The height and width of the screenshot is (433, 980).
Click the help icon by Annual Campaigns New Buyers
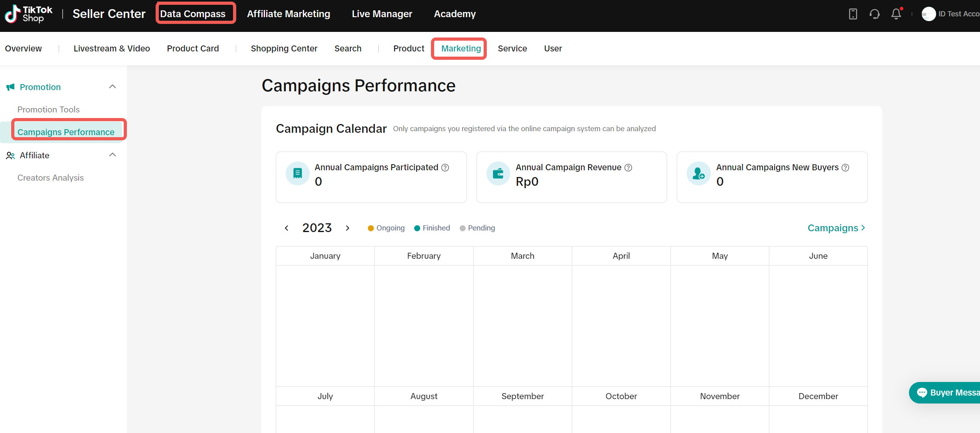tap(845, 167)
